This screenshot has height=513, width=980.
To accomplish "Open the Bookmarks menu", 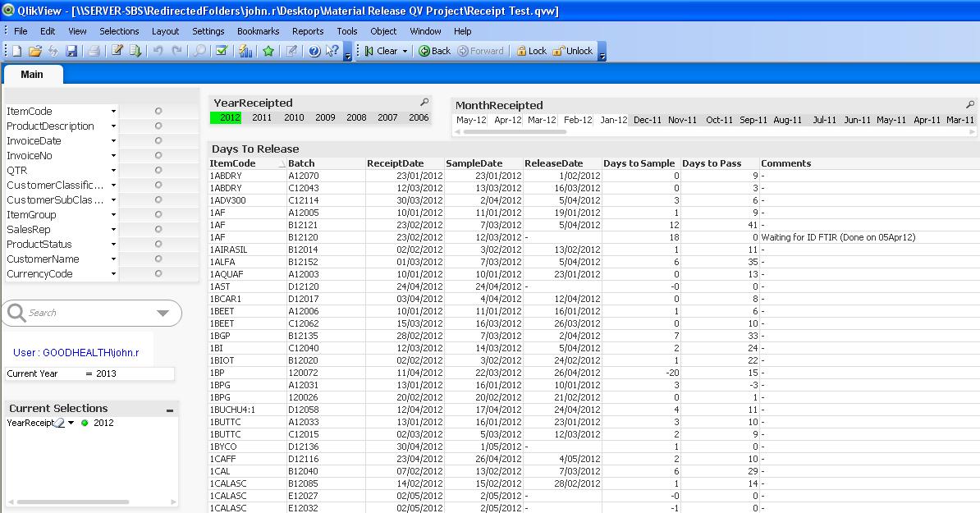I will [258, 31].
